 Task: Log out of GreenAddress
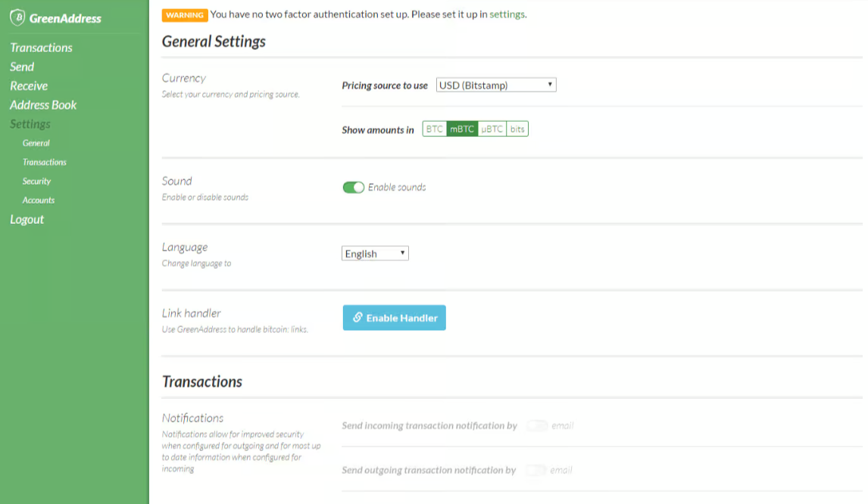(26, 219)
